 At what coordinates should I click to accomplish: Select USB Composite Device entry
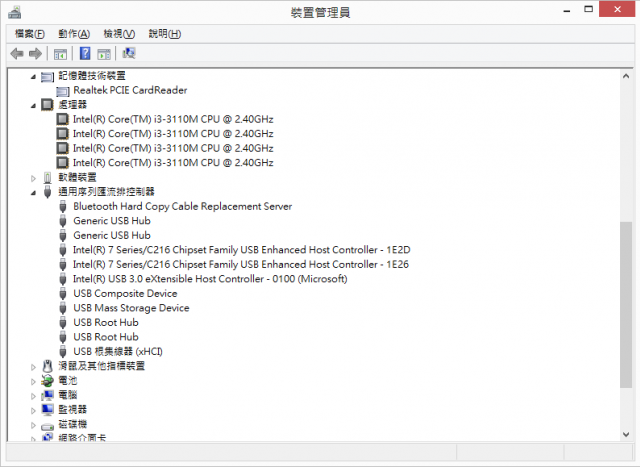(125, 294)
